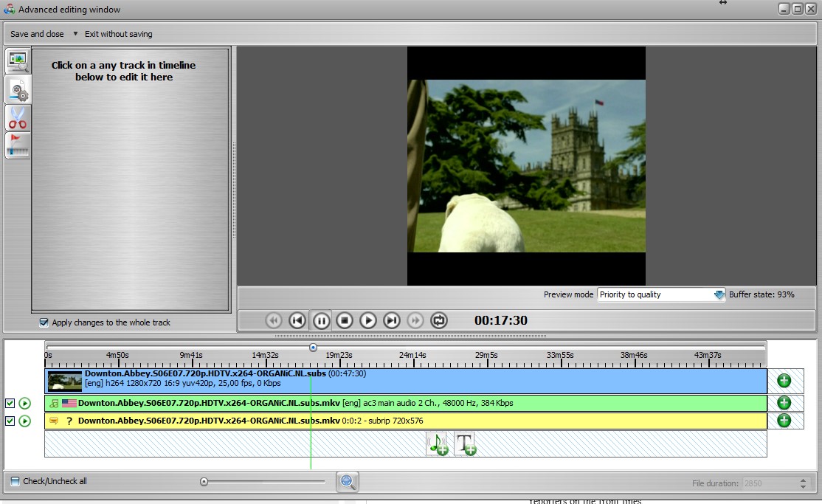Stop the video preview
Screen dimensions: 822x504
tap(345, 320)
